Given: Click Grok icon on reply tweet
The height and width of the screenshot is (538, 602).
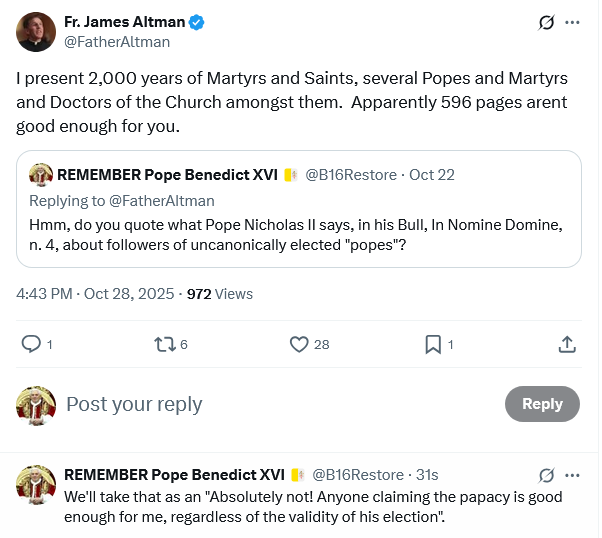Looking at the screenshot, I should point(546,475).
